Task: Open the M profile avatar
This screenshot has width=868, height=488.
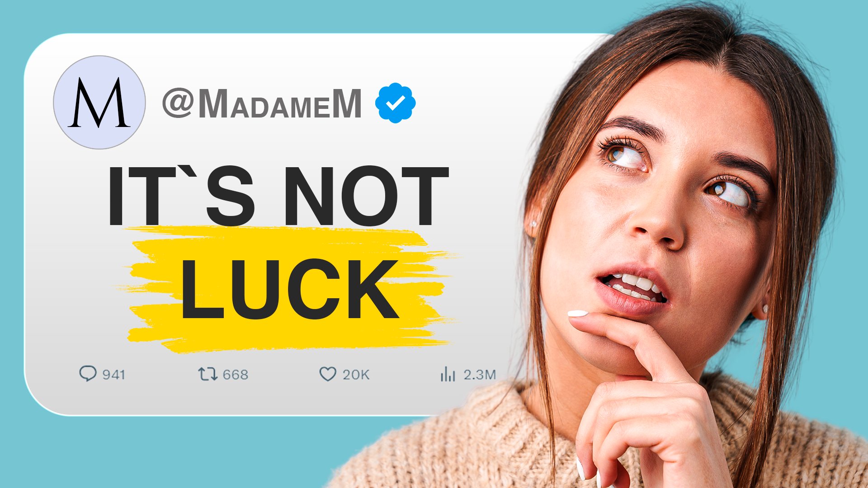Action: [x=99, y=102]
